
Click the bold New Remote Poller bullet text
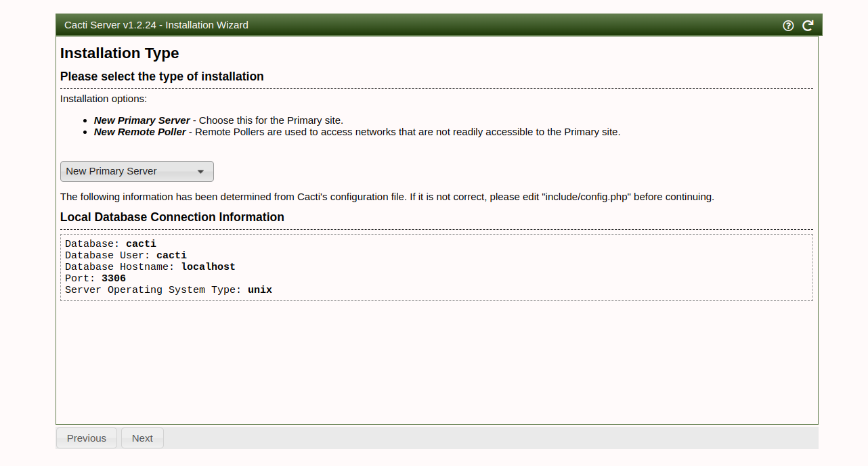point(139,132)
